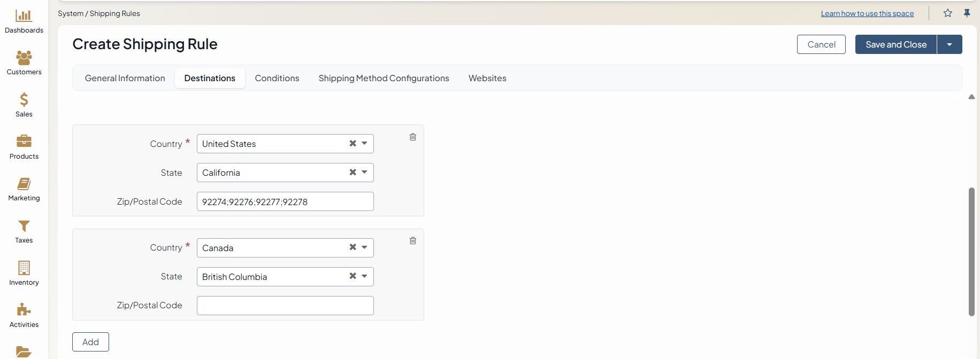Screen dimensions: 980x359
Task: Pin this page using the pin icon
Action: pos(967,13)
